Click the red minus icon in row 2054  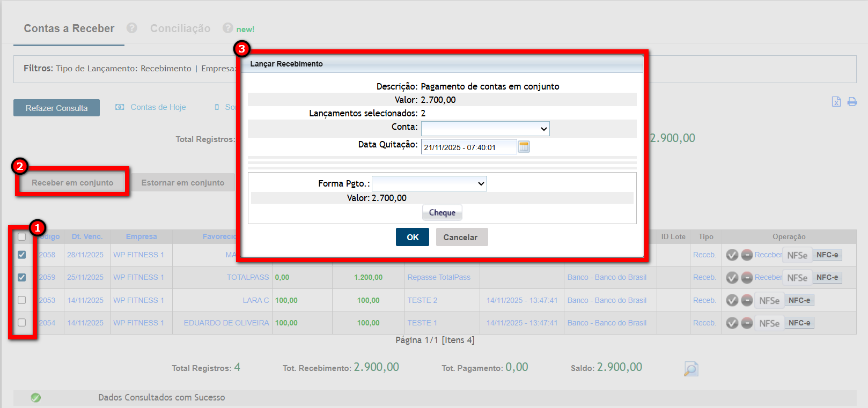click(x=747, y=323)
